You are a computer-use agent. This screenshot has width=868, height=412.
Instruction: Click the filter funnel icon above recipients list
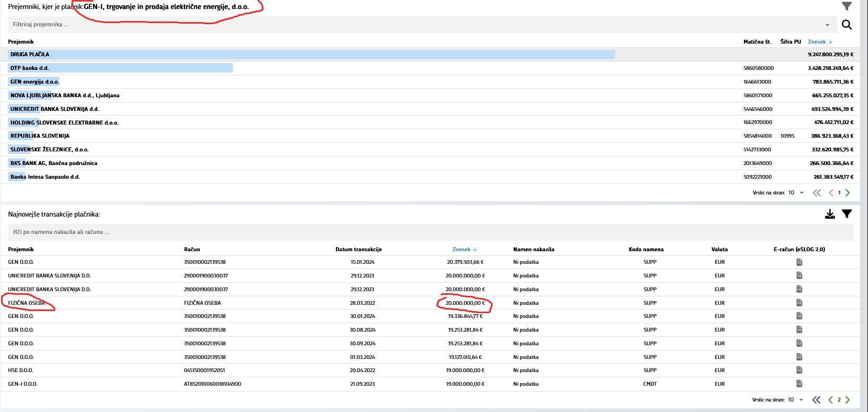click(x=846, y=6)
